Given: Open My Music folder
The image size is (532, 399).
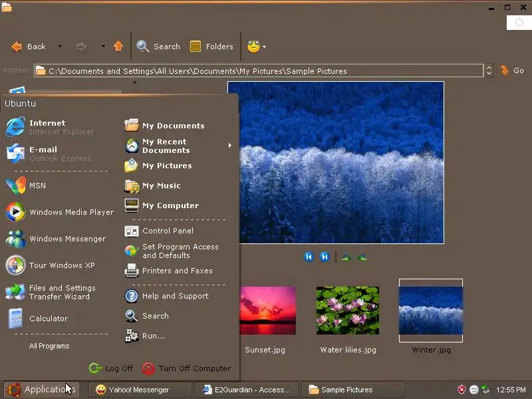Looking at the screenshot, I should [152, 186].
